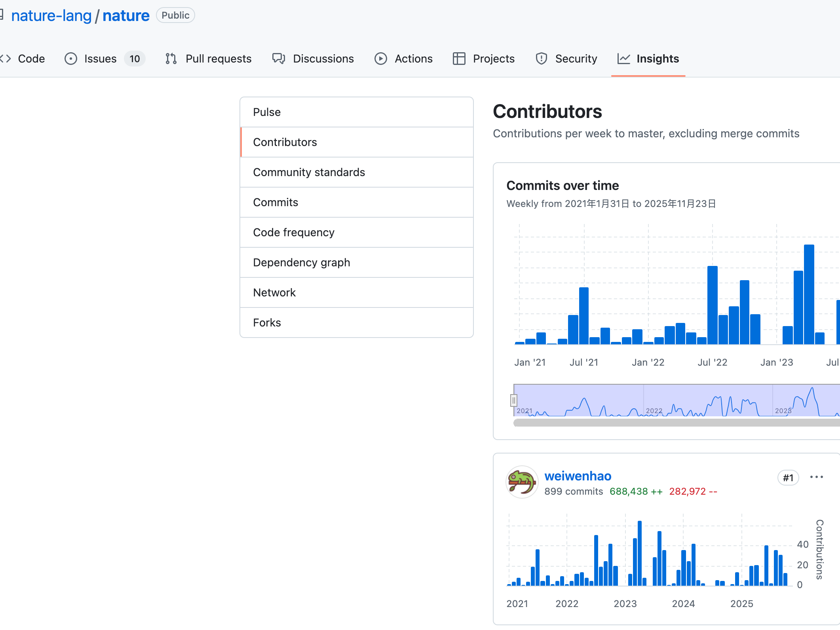Open Community standards in the sidebar
Viewport: 840px width, 630px height.
click(x=309, y=172)
